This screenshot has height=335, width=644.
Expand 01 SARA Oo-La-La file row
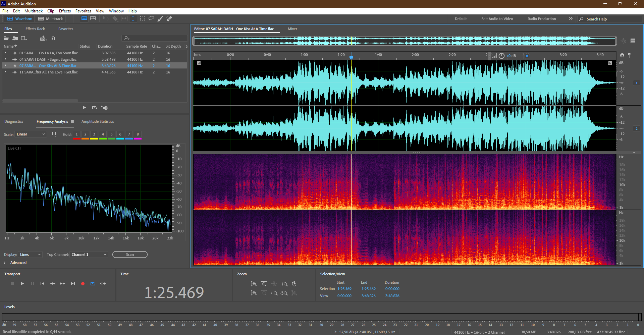(5, 53)
